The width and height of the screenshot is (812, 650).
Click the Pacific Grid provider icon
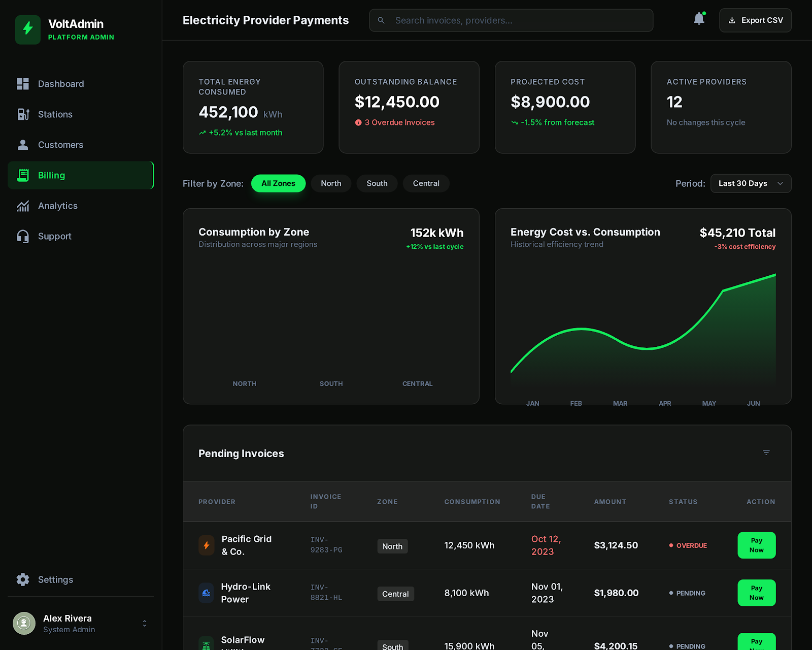pos(206,545)
